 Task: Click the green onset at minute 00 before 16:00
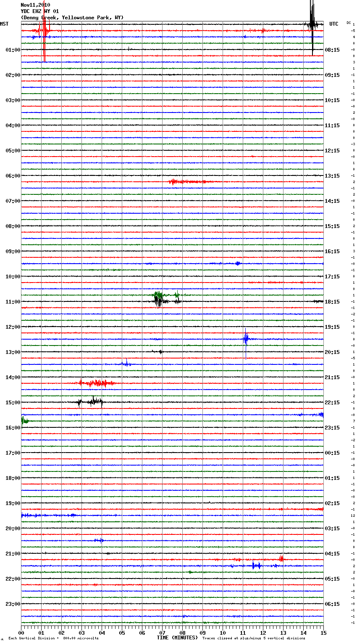(25, 420)
